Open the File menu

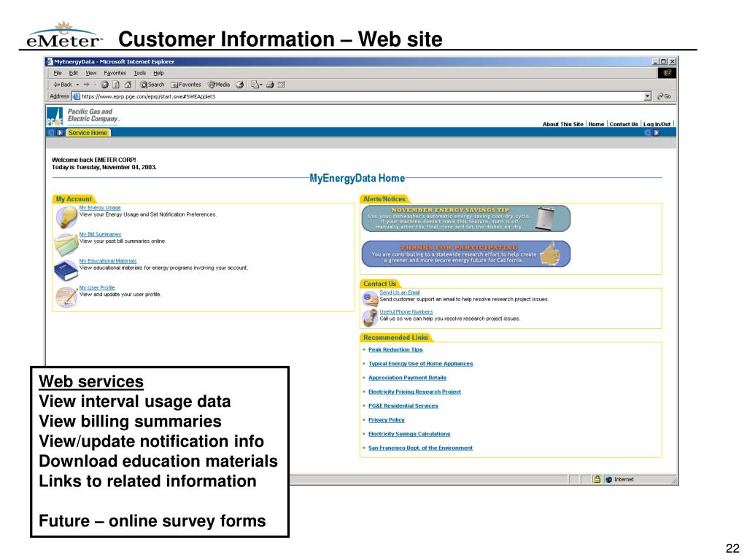(x=58, y=73)
